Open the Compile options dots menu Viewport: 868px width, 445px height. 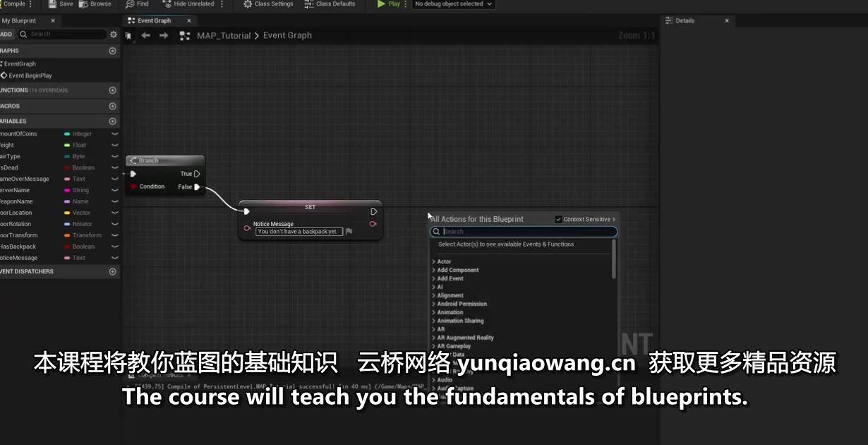[30, 4]
